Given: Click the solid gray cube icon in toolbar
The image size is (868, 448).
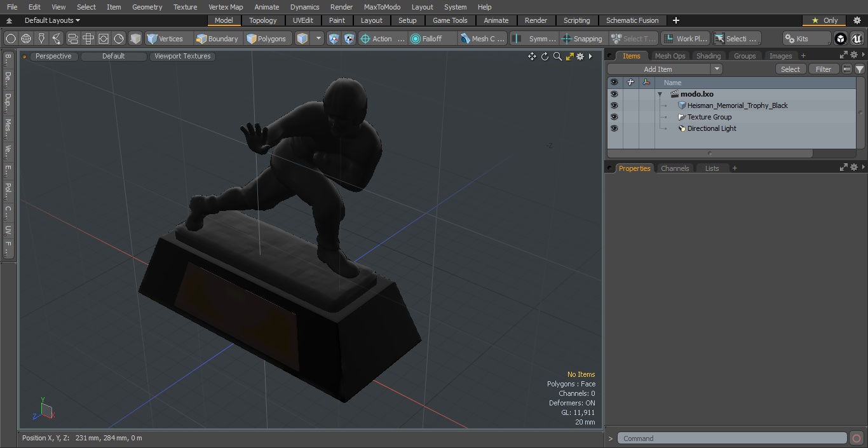Looking at the screenshot, I should click(x=135, y=39).
